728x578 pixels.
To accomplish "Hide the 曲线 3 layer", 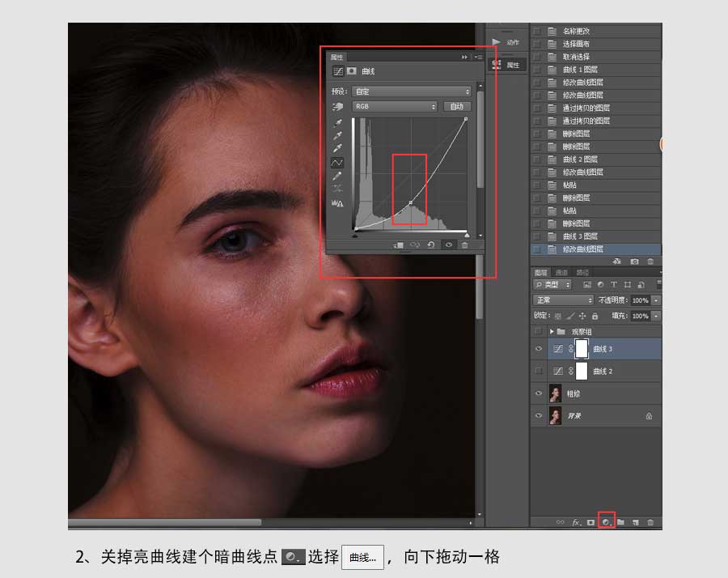I will click(539, 349).
